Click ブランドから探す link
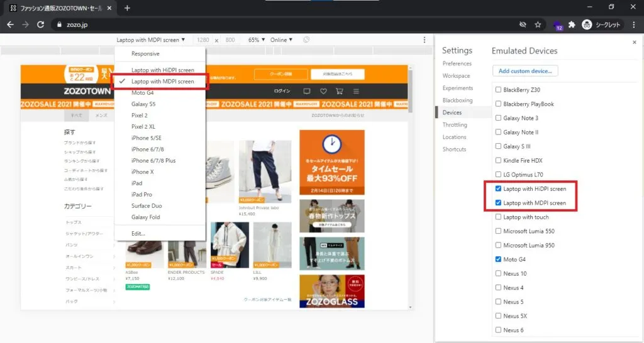 point(80,143)
